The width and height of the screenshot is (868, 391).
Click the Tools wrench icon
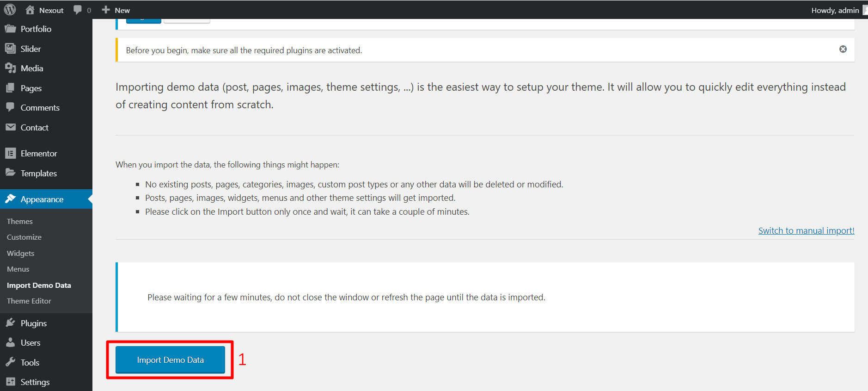point(10,362)
